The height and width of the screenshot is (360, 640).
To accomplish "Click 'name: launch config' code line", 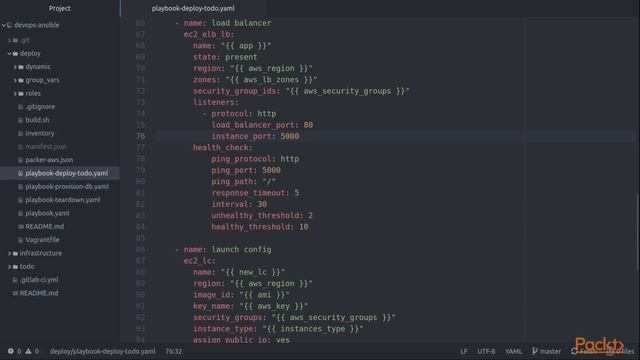I will [227, 249].
